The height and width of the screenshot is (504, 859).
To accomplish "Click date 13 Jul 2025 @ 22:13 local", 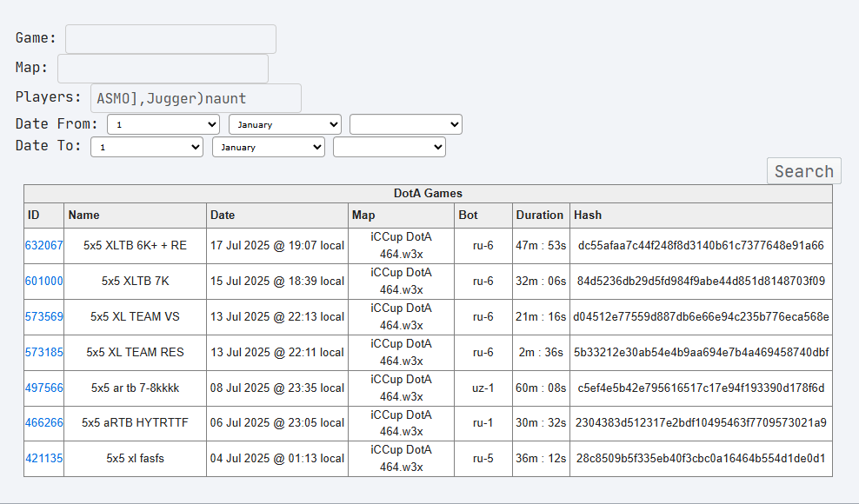I will coord(277,316).
